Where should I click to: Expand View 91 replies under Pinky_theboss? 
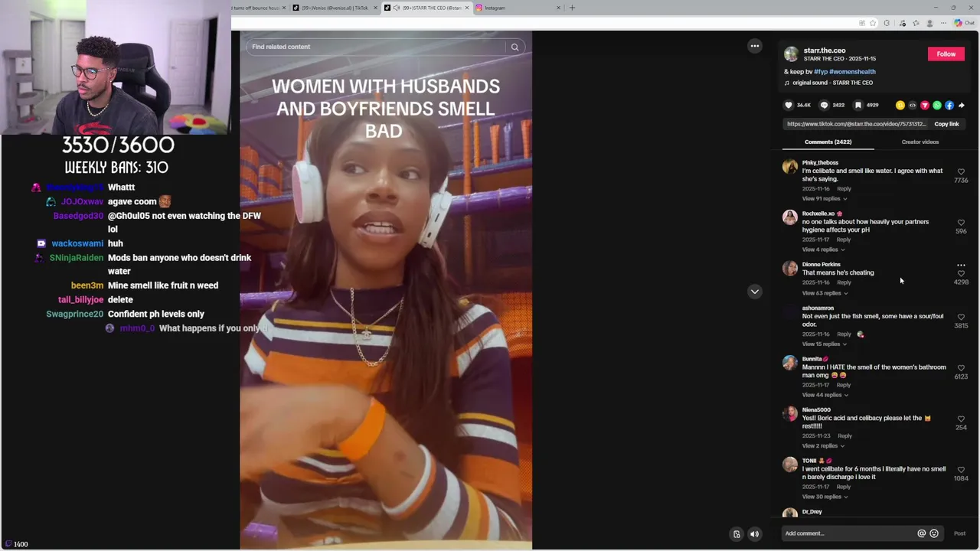824,199
